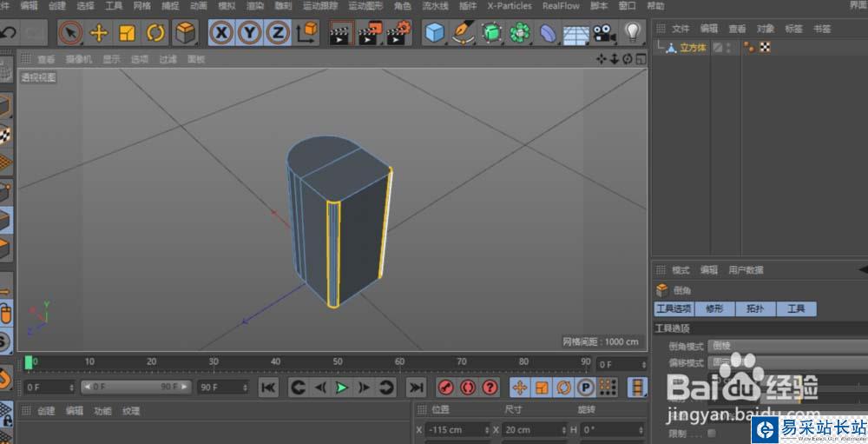Add a Cube primitive object
This screenshot has height=444, width=868.
pyautogui.click(x=434, y=34)
